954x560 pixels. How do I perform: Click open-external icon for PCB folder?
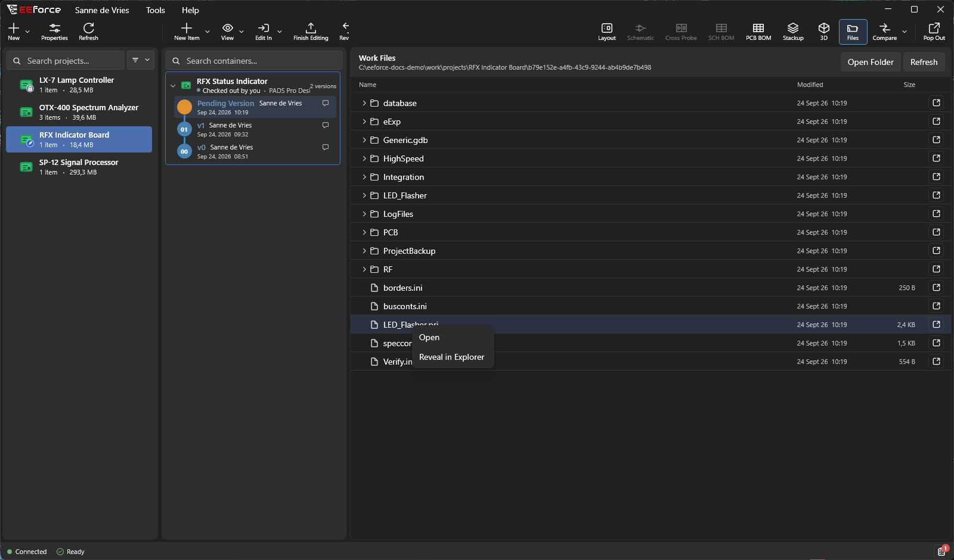tap(936, 232)
